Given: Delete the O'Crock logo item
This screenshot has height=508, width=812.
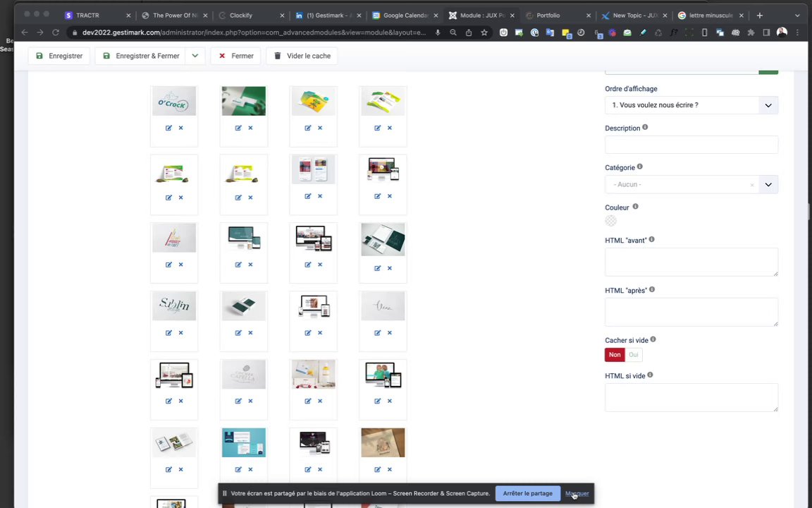Looking at the screenshot, I should [180, 128].
